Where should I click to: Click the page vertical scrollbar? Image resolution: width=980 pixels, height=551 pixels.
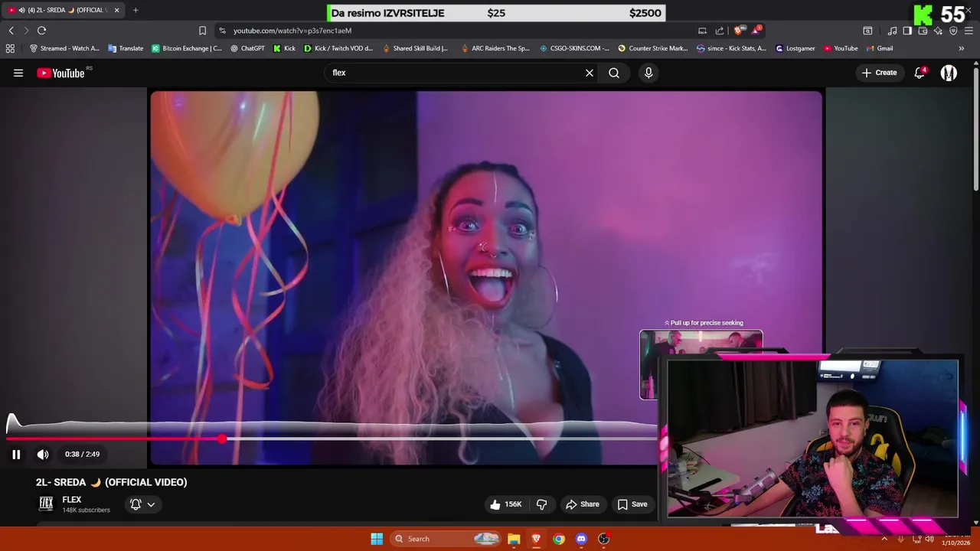[x=976, y=129]
